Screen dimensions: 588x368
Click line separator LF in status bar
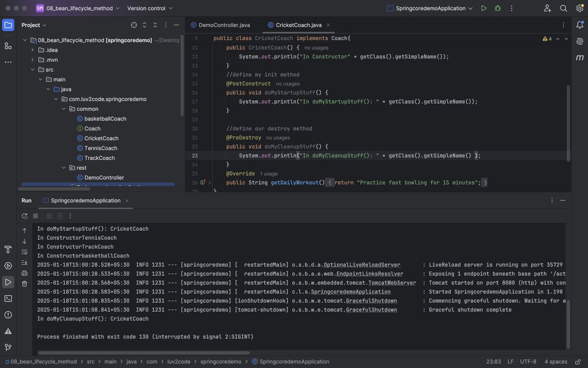[x=511, y=362]
